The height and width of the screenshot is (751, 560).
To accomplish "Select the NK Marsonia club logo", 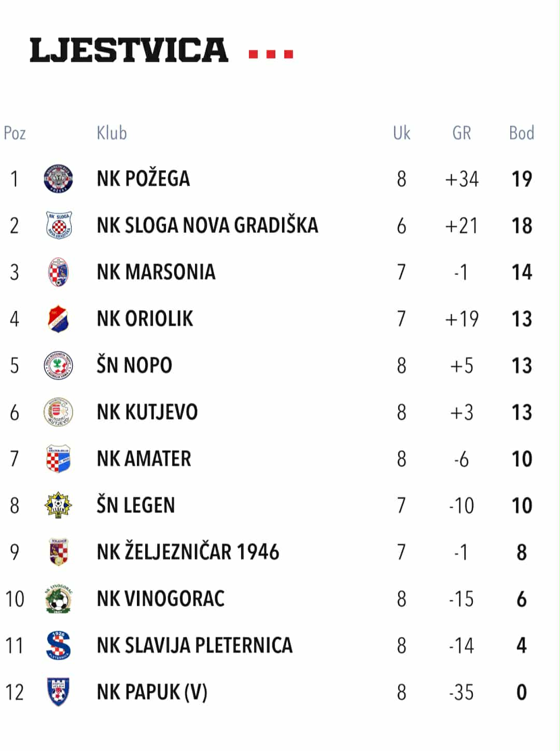I will (x=58, y=272).
